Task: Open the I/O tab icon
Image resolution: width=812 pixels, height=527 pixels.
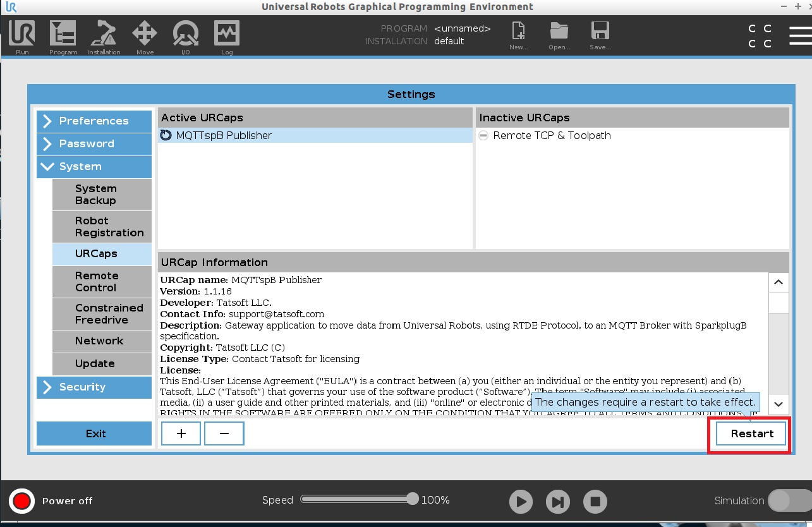Action: pos(186,37)
